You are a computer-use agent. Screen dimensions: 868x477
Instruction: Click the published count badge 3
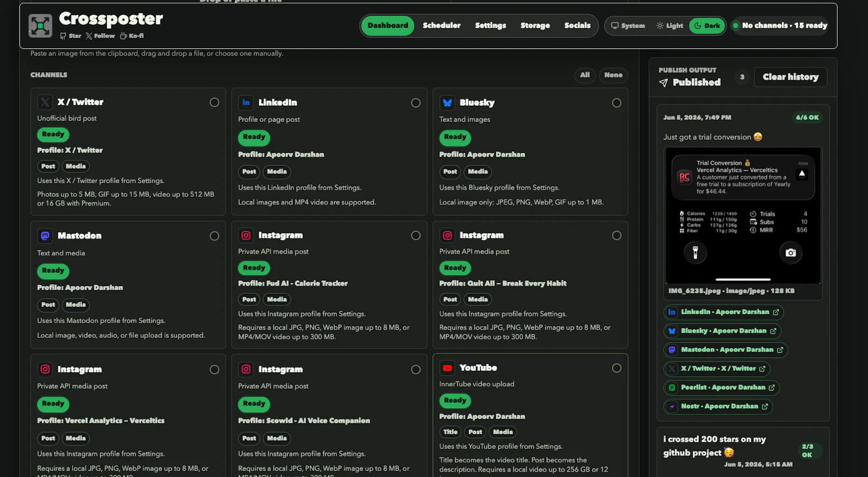pos(742,77)
